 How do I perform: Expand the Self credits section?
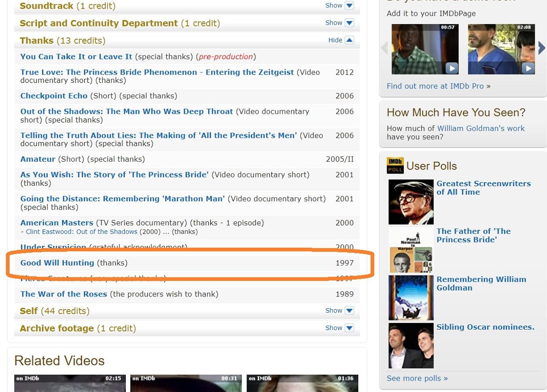pyautogui.click(x=340, y=311)
